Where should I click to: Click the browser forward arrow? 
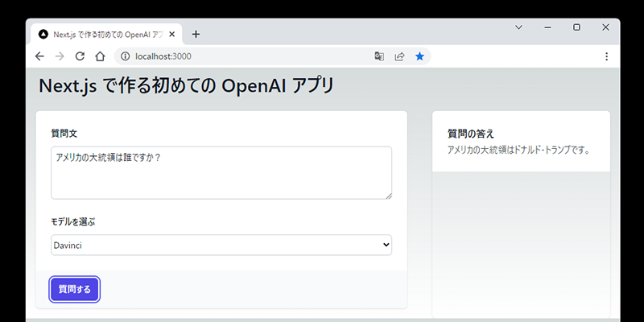coord(60,56)
